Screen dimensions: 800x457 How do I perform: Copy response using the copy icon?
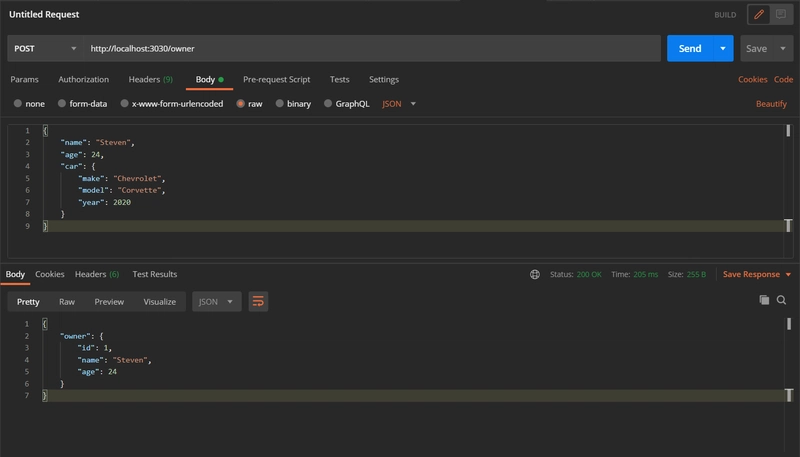[764, 300]
